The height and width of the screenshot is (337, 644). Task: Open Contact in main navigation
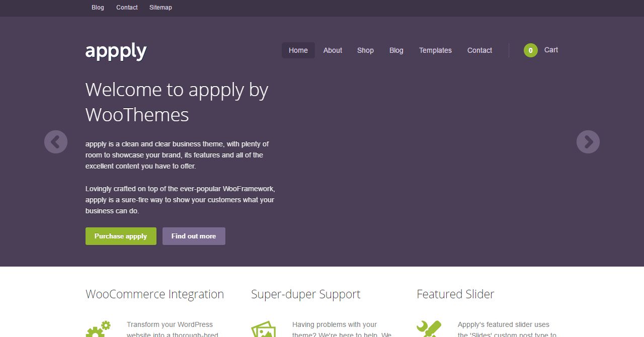479,50
